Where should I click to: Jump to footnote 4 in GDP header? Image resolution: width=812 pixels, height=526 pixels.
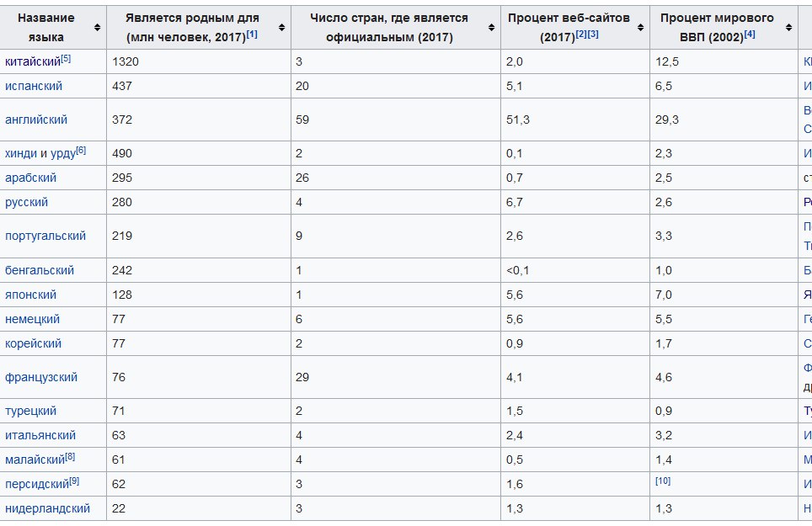click(x=750, y=35)
